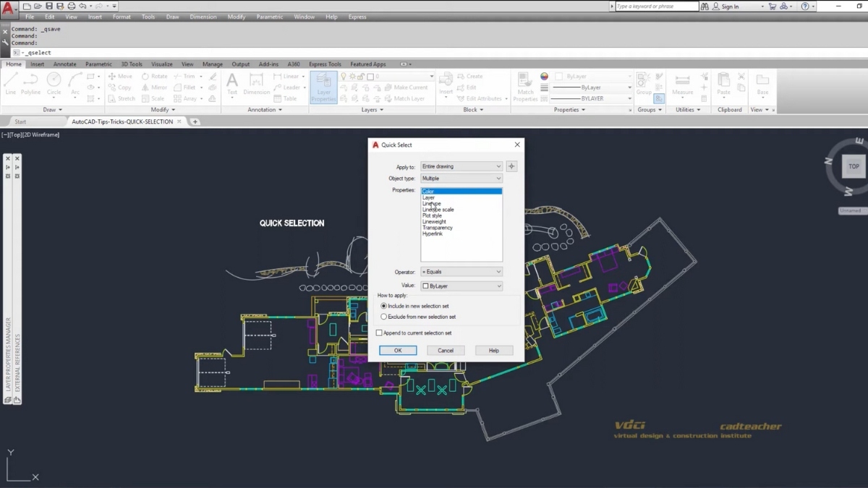The image size is (868, 488).
Task: Add a new drawing tab with plus button
Action: [x=195, y=121]
